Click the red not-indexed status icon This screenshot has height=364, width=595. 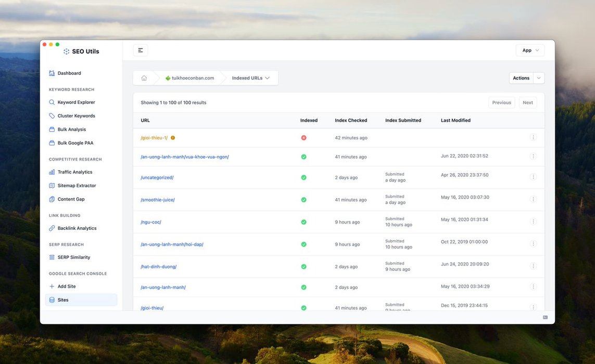click(x=303, y=138)
